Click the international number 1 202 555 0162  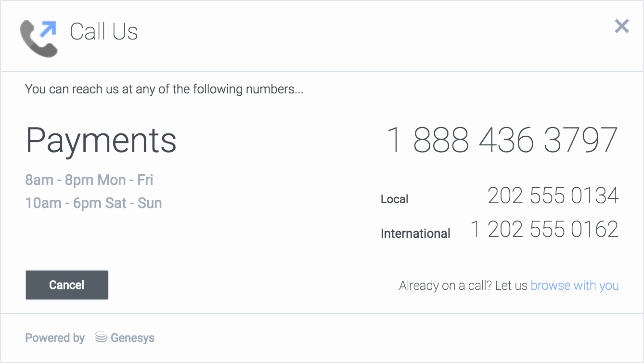point(544,230)
